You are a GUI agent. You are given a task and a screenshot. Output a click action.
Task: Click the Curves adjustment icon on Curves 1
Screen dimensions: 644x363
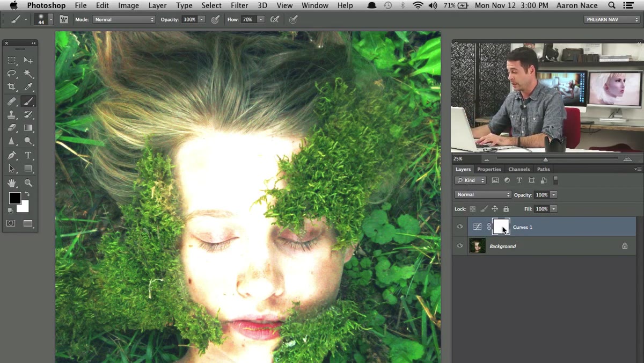coord(477,227)
